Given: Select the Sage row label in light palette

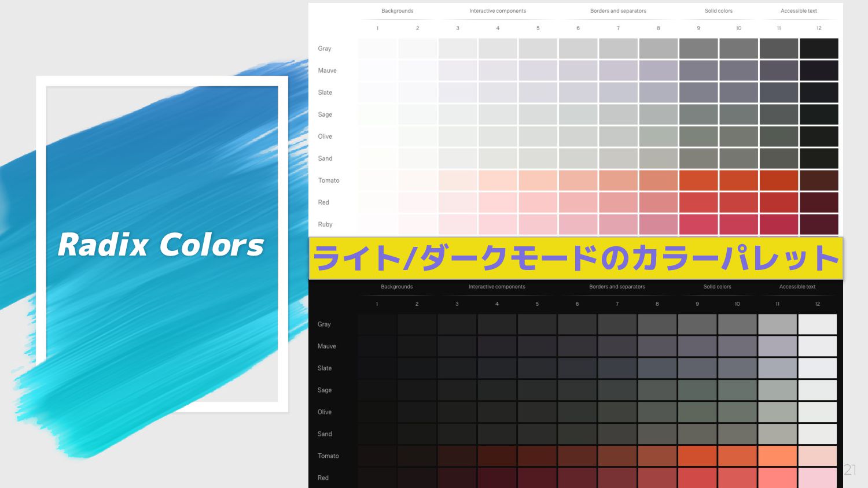Looking at the screenshot, I should pyautogui.click(x=325, y=114).
